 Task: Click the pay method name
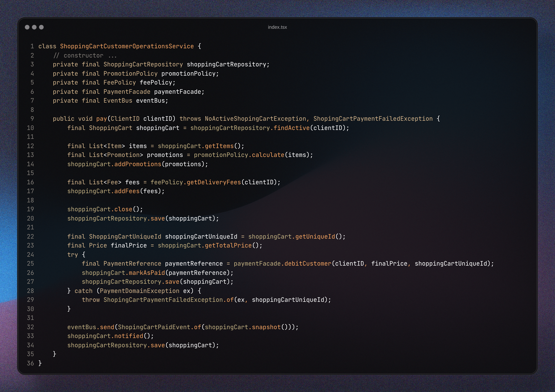click(101, 119)
